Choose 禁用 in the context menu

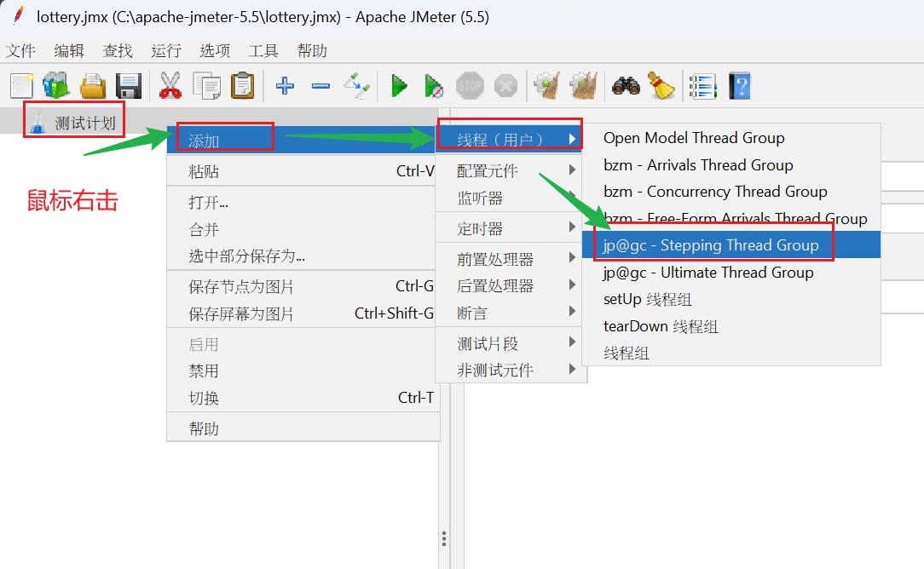pos(303,371)
